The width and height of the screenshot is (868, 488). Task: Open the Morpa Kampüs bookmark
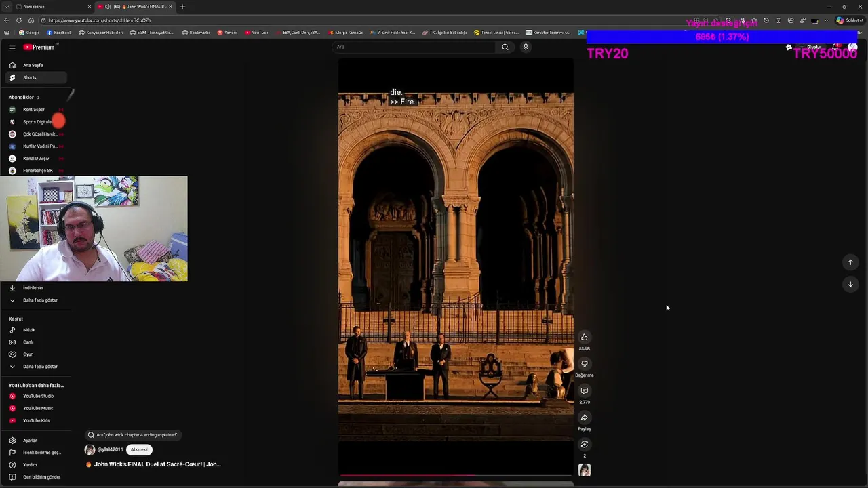point(346,33)
